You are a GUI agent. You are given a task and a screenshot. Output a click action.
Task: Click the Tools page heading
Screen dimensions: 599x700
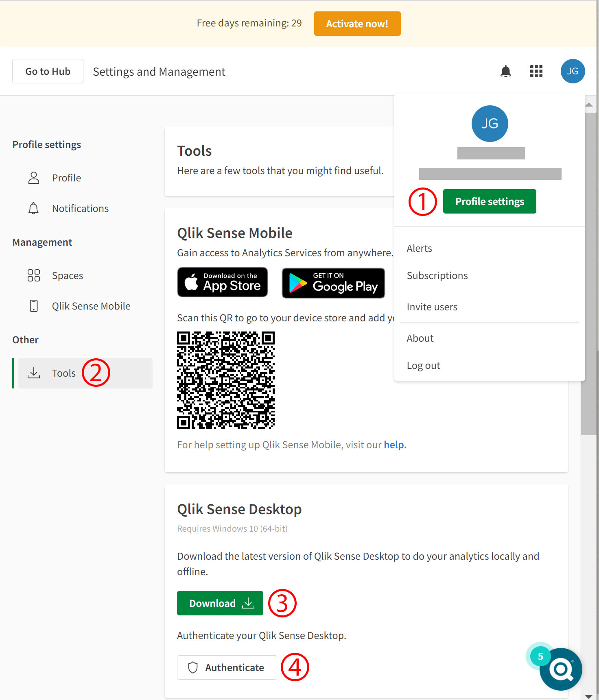pyautogui.click(x=195, y=151)
